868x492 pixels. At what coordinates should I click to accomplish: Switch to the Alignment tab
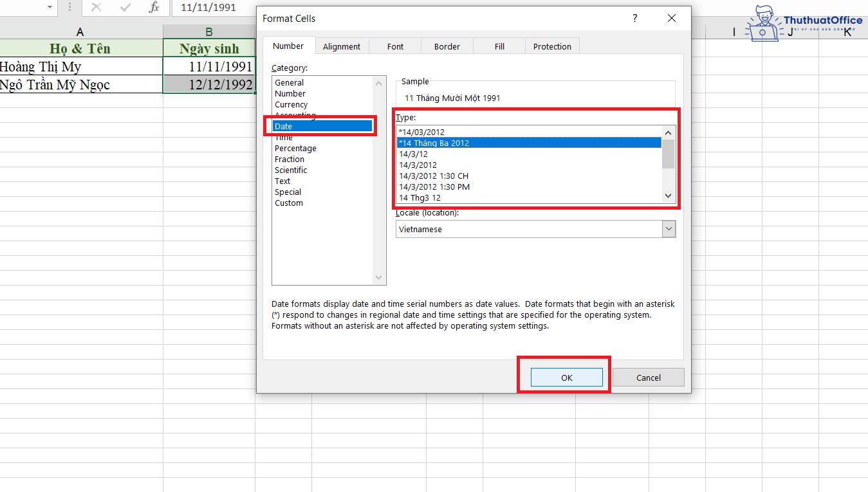(x=342, y=46)
